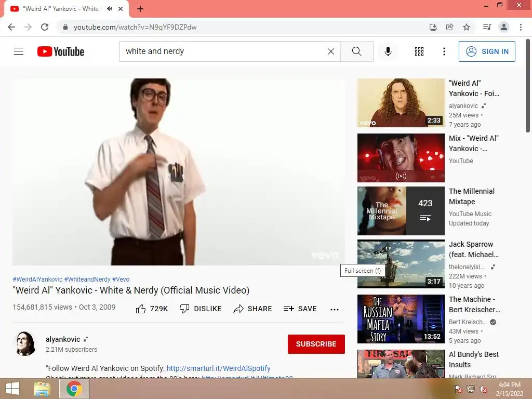
Task: Click "The Machine - Bert Kreischer" title
Action: coord(474,304)
